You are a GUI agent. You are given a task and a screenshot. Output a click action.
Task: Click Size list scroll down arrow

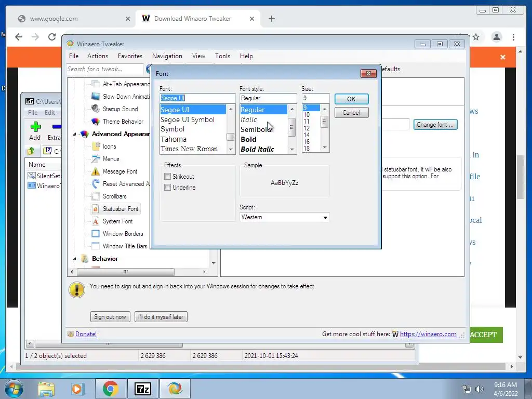325,148
